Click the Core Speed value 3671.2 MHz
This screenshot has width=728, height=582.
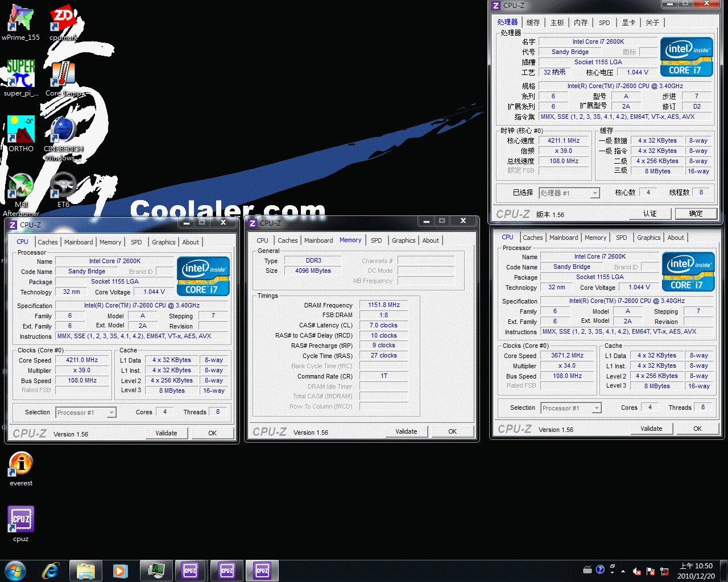pyautogui.click(x=567, y=355)
